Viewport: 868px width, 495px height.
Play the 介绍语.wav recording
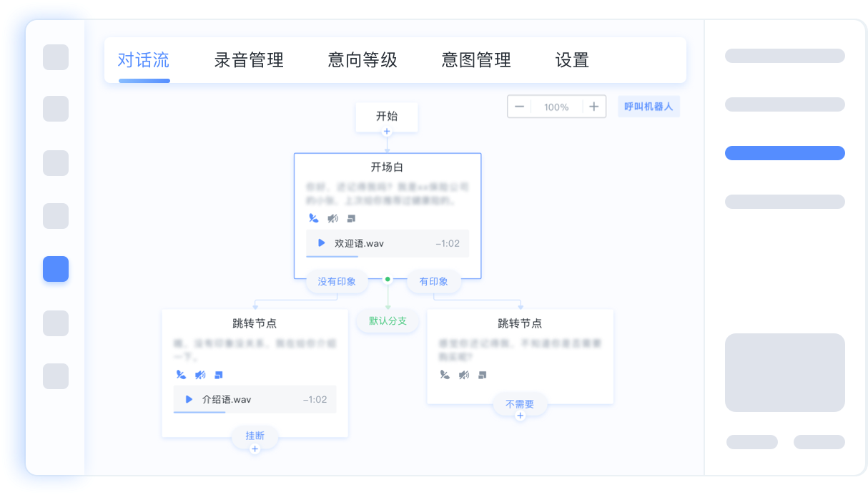point(189,399)
